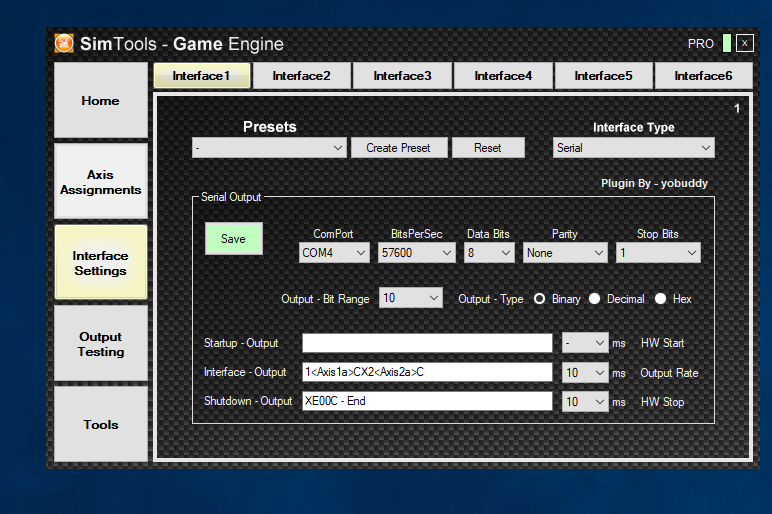Open the Interface Type dropdown showing Serial
This screenshot has height=514, width=772.
[633, 148]
